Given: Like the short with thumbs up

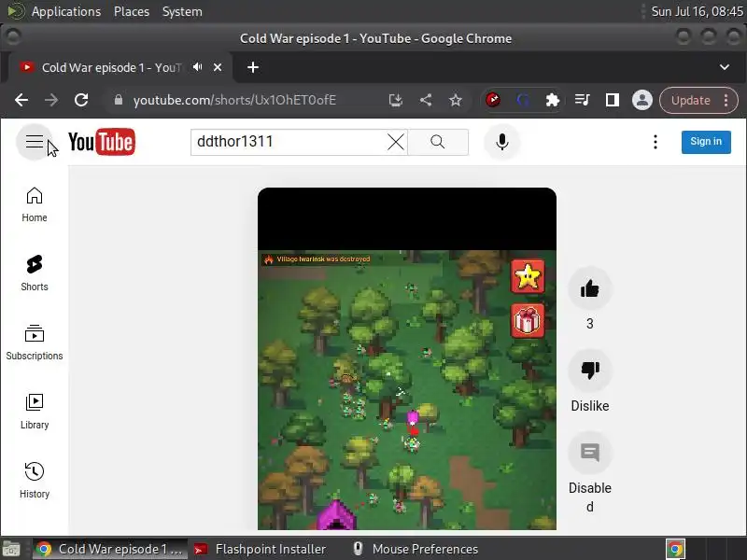Looking at the screenshot, I should 590,288.
